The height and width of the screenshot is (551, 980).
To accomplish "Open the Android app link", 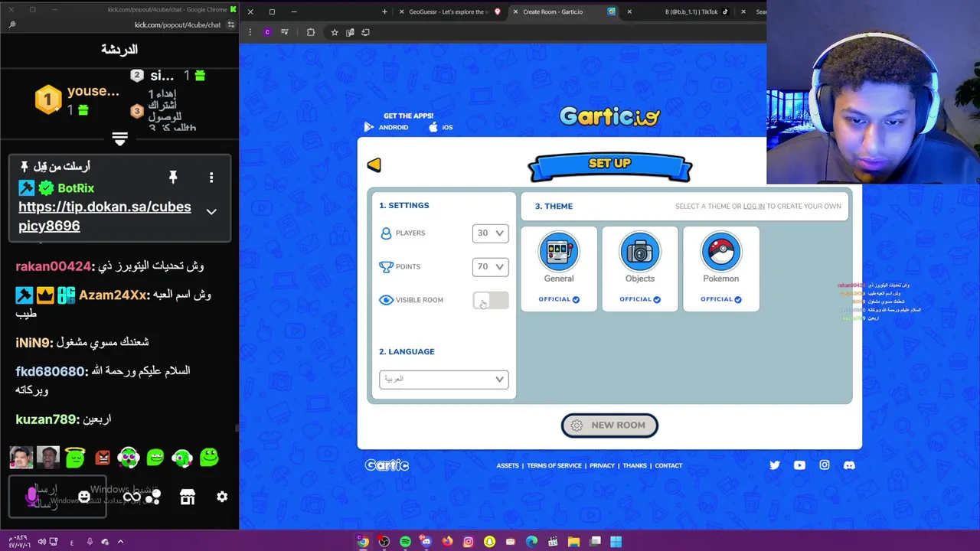I will [x=386, y=127].
